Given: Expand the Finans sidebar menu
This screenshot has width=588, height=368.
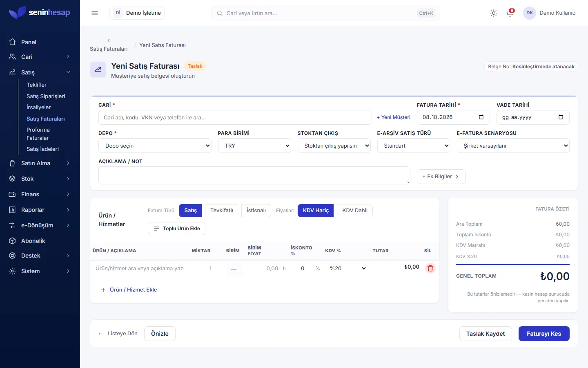Looking at the screenshot, I should [x=40, y=194].
